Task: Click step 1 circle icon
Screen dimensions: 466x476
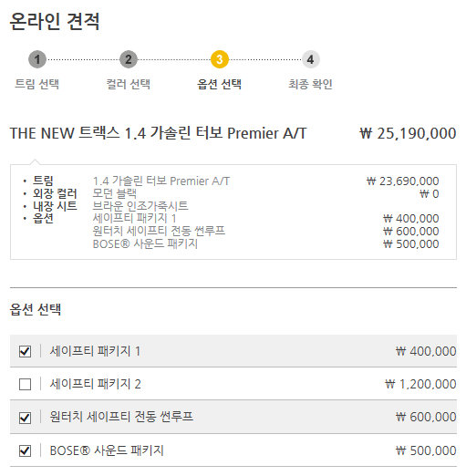Action: (37, 59)
